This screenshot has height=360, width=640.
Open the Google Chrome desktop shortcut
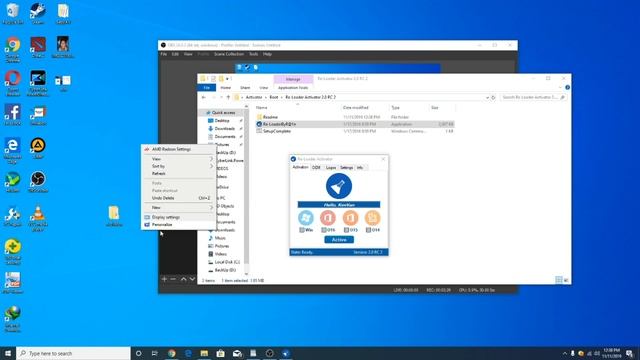point(13,49)
